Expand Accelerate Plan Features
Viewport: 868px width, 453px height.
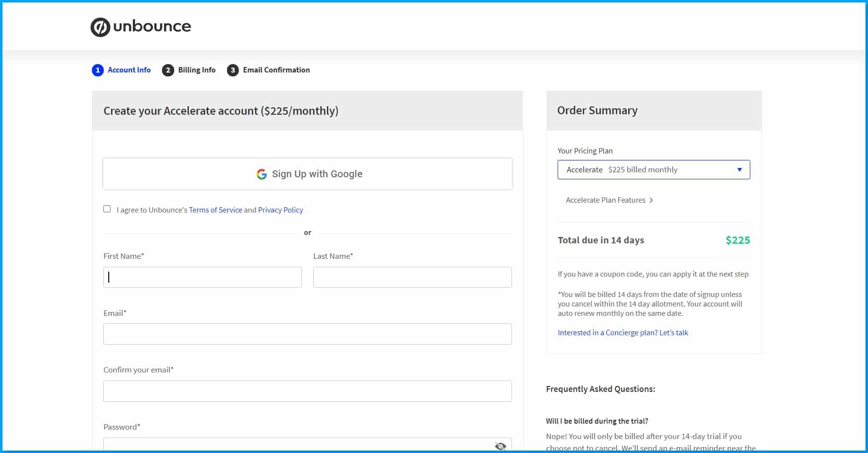point(609,200)
